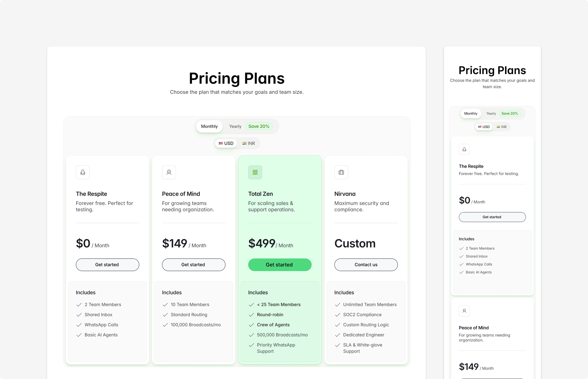
Task: Select Monthly billing in desktop view
Action: pos(209,126)
